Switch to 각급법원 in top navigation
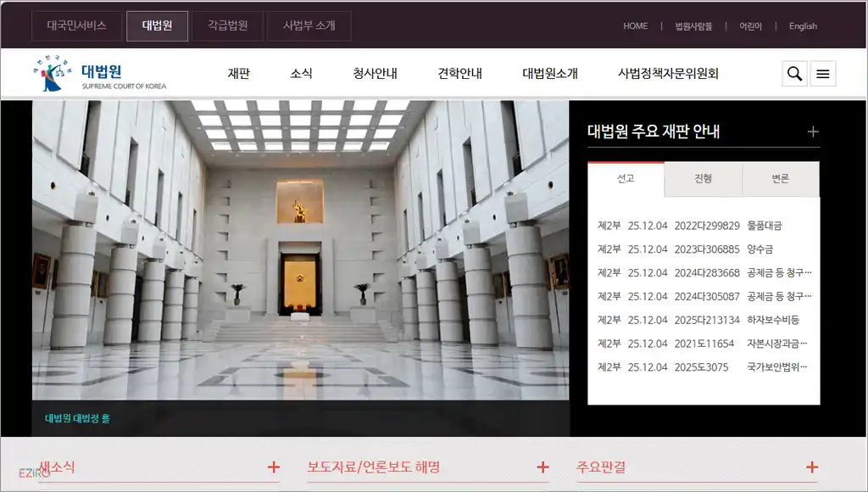 (x=227, y=25)
